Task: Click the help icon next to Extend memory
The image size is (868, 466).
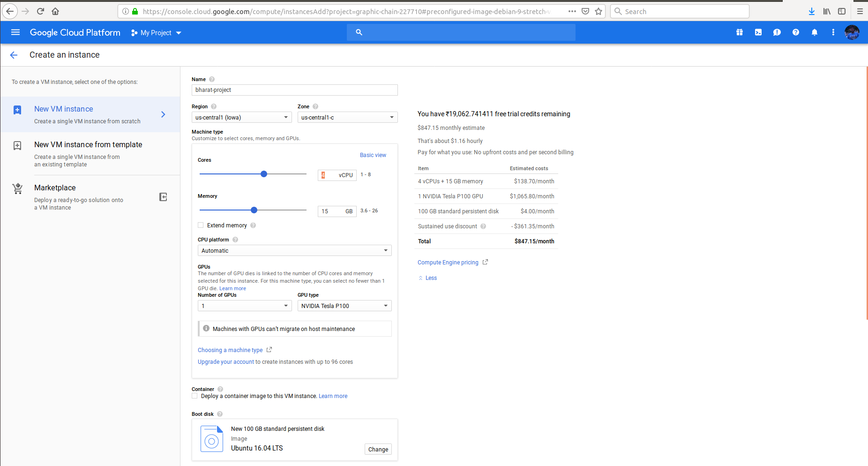Action: click(x=253, y=225)
